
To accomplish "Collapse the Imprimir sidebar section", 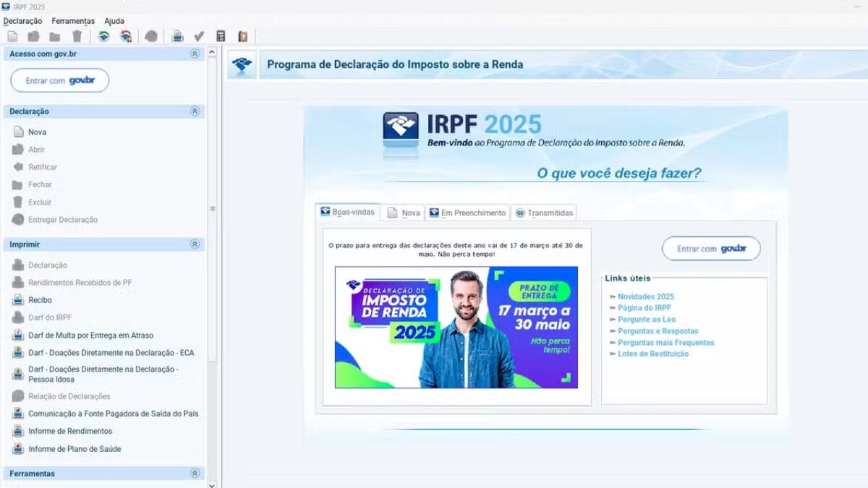I will [x=194, y=244].
